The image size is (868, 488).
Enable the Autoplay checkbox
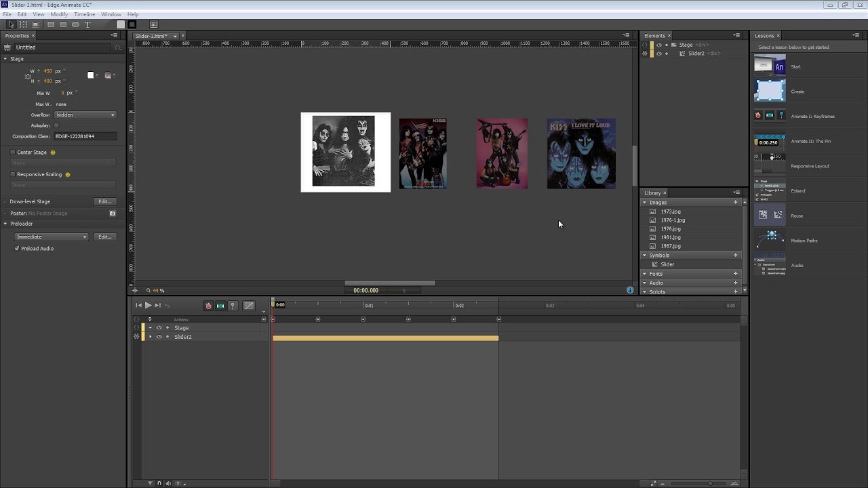pyautogui.click(x=56, y=125)
